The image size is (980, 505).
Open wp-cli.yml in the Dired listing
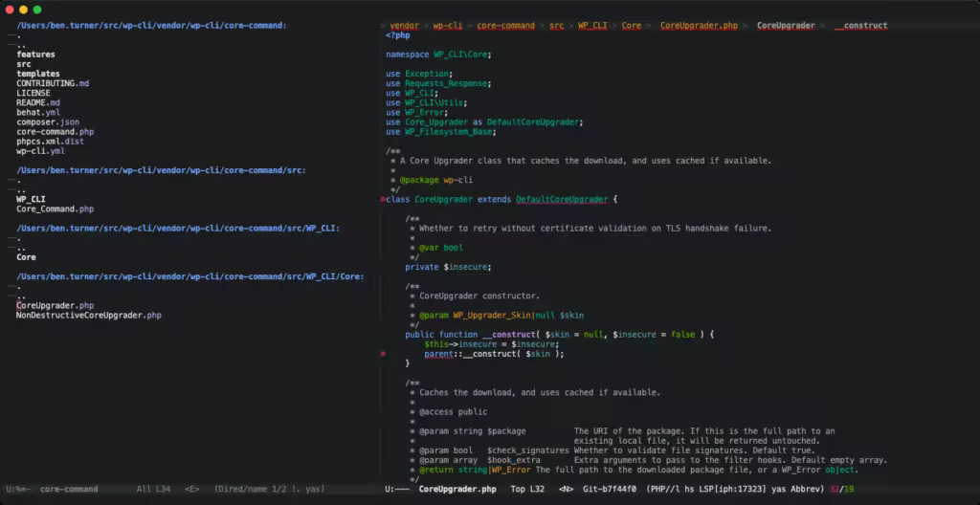pos(40,151)
